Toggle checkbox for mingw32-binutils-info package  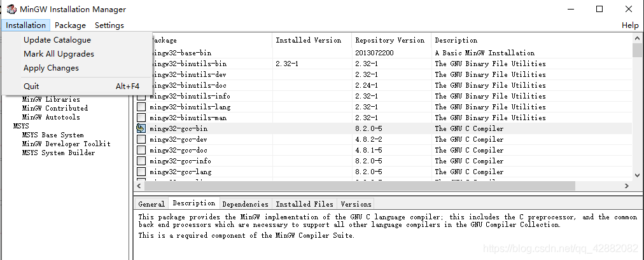pyautogui.click(x=141, y=97)
